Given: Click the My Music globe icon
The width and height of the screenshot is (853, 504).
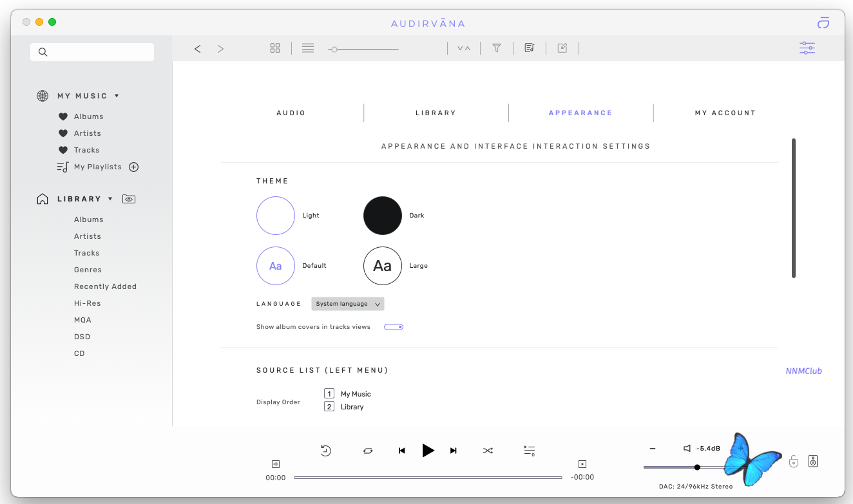Looking at the screenshot, I should point(43,96).
